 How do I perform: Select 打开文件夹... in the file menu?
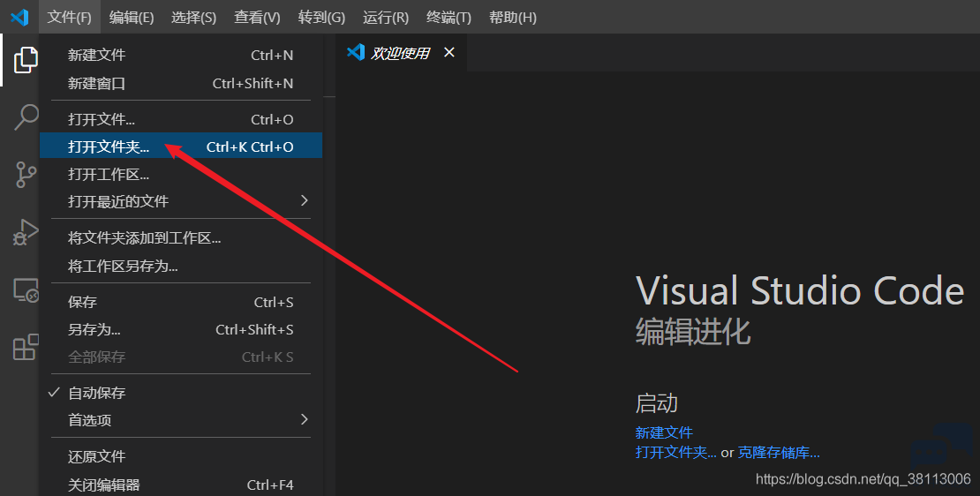click(181, 147)
